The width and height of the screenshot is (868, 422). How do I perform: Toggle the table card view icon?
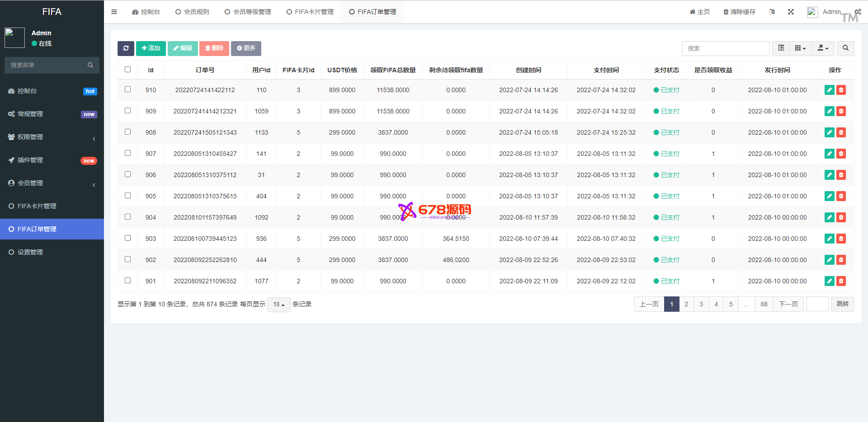coord(781,48)
